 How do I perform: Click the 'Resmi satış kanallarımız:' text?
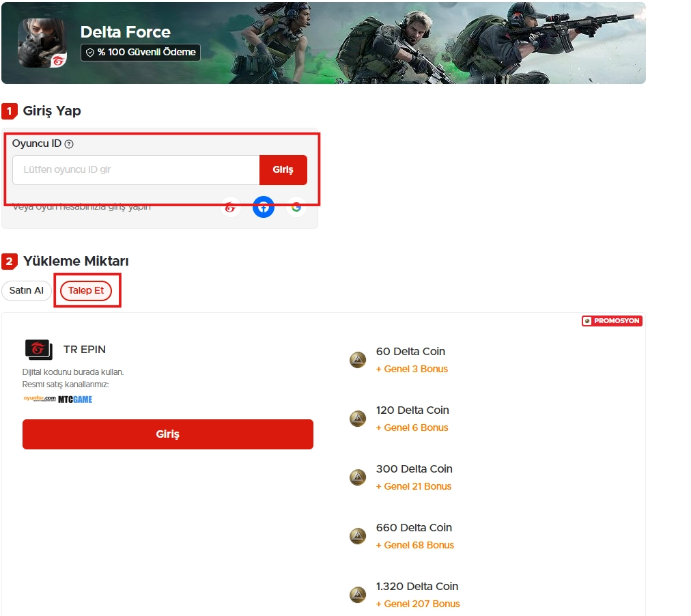pyautogui.click(x=66, y=384)
